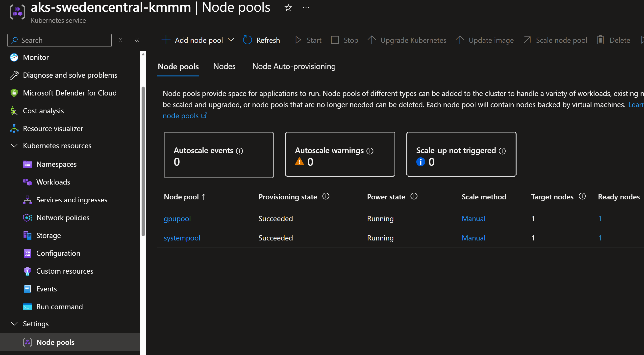Select the Delete trash icon

click(x=601, y=40)
